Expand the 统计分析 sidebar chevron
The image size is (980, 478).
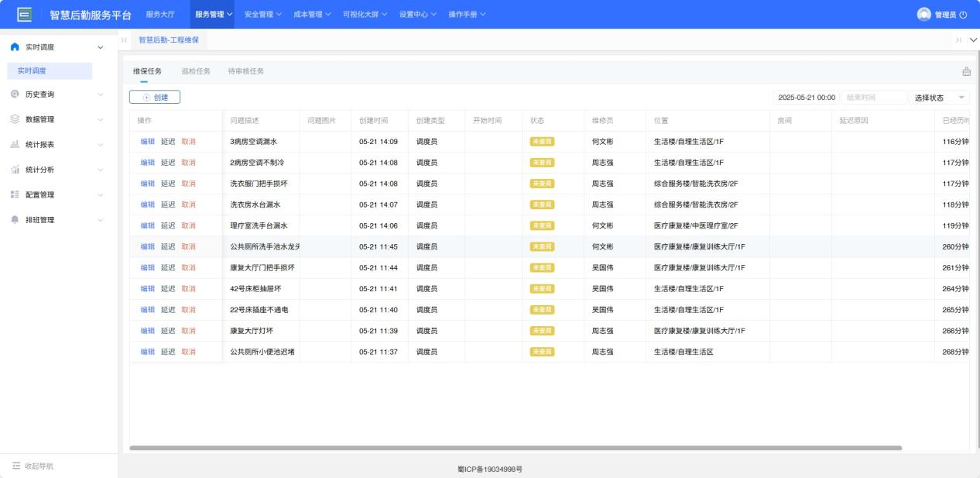tap(100, 170)
